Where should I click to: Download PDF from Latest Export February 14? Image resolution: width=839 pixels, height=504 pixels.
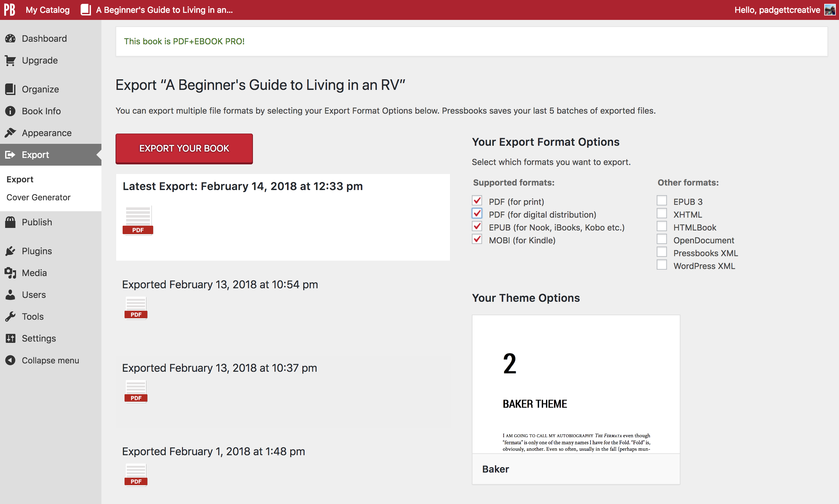tap(138, 220)
